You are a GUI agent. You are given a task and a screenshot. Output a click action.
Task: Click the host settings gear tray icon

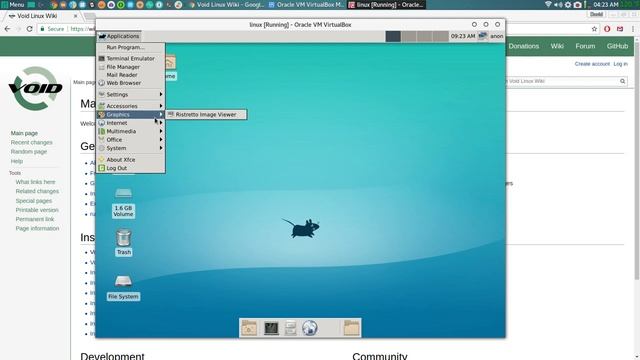point(568,4)
